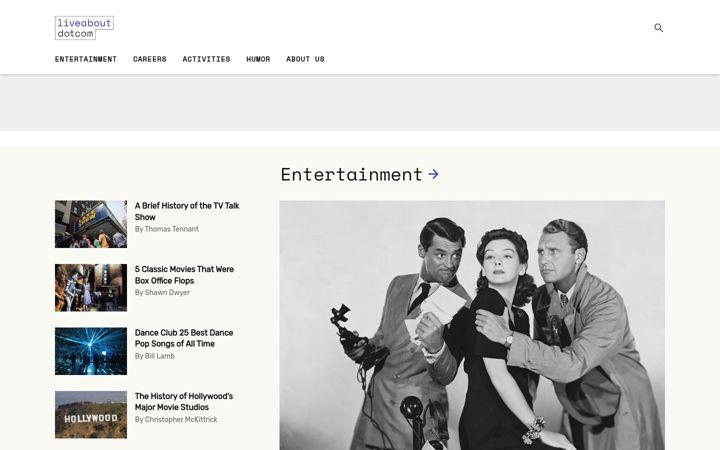
Task: Open 5 Classic Movies That Were Box Office Flops
Action: pos(184,275)
